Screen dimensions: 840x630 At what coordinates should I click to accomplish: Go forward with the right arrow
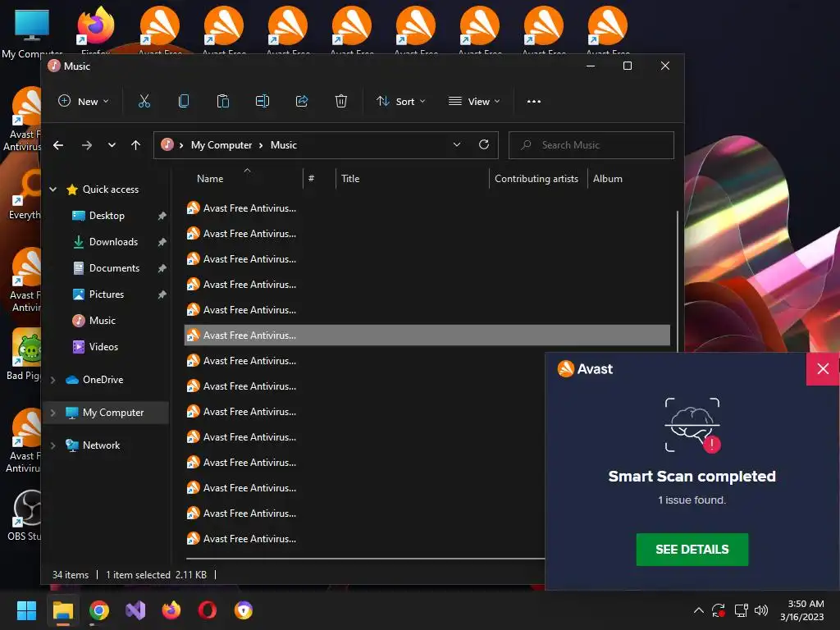pos(87,145)
